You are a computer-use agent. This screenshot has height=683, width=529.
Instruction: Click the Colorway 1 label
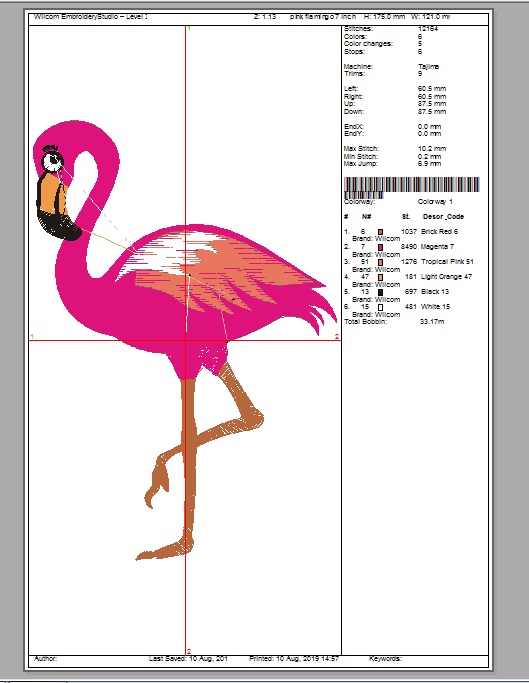click(435, 202)
